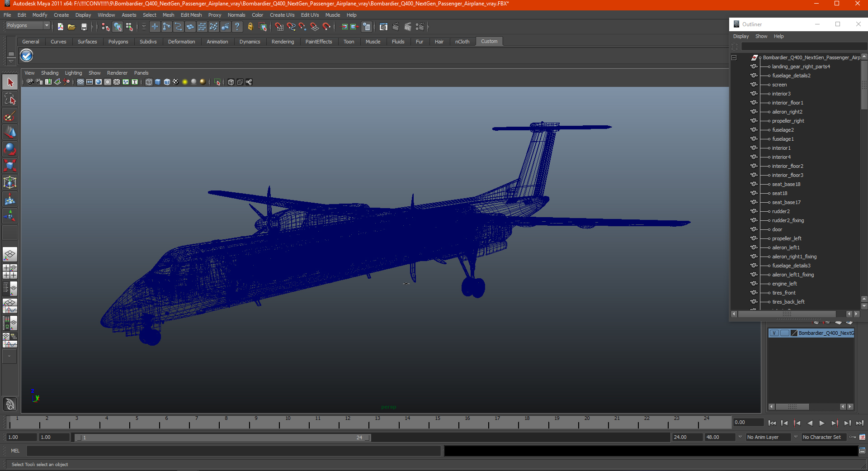Switch to four view layout
This screenshot has height=471, width=868.
[x=10, y=271]
